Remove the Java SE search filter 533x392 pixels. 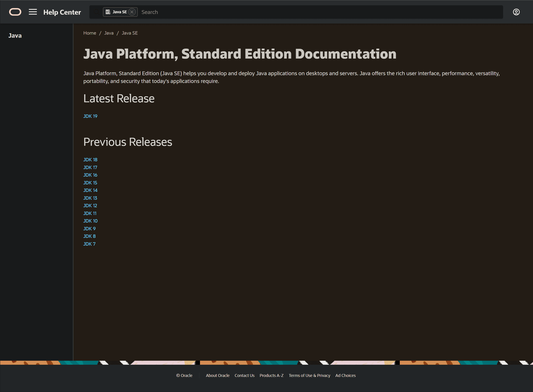pos(133,12)
